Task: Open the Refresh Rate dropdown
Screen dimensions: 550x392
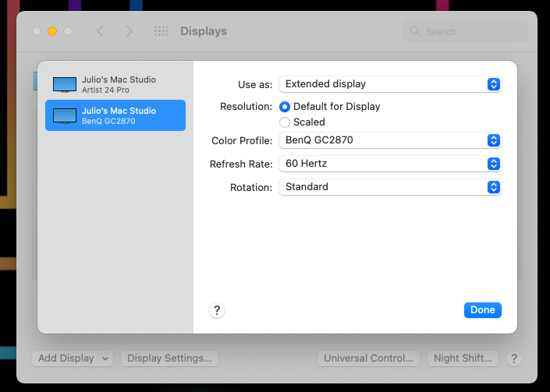Action: click(390, 164)
